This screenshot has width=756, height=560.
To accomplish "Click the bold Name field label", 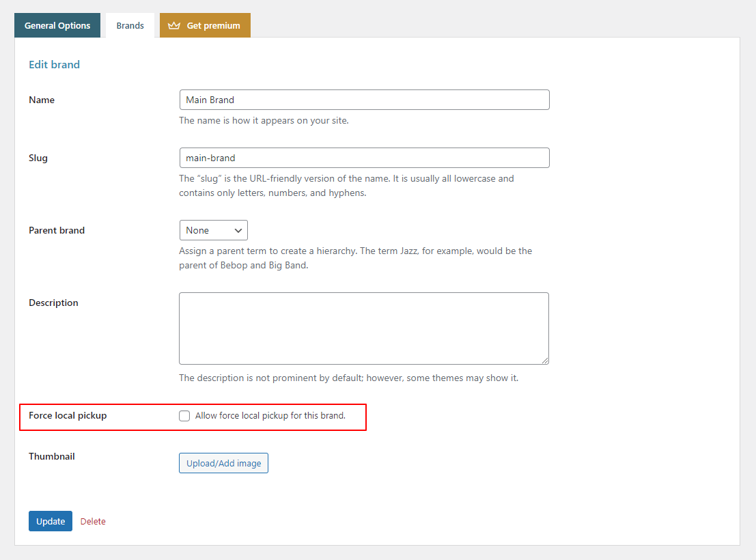I will click(x=42, y=100).
